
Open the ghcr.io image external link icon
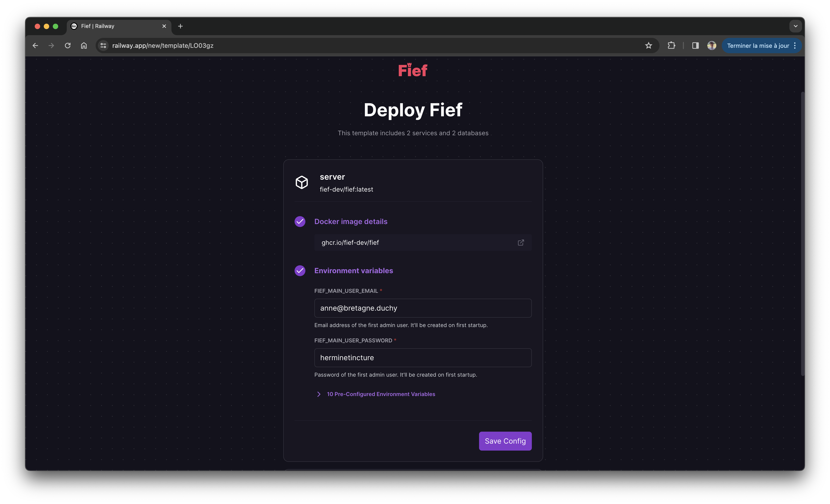tap(521, 242)
